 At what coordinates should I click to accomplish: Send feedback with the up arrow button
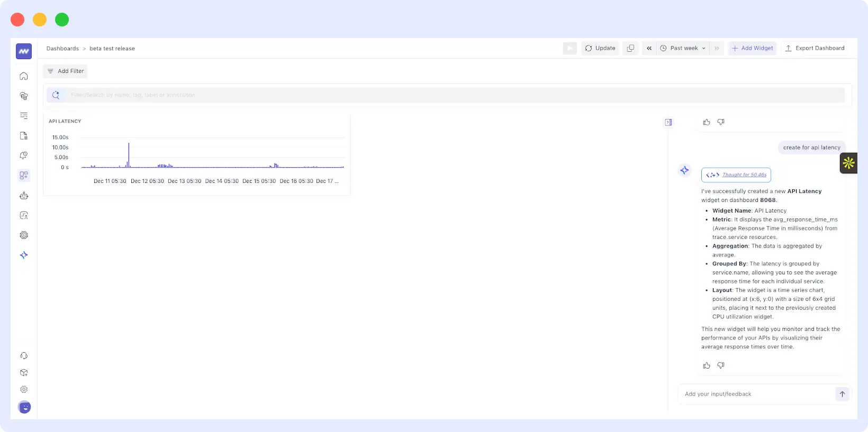(842, 394)
